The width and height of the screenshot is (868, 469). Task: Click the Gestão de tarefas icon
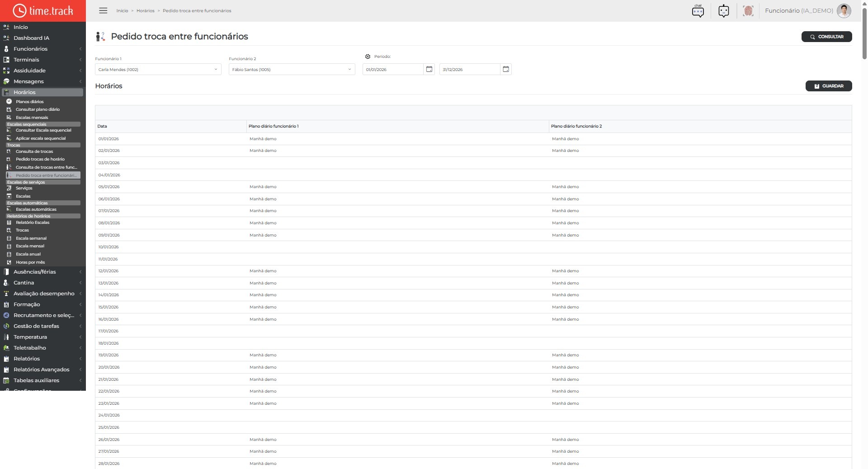6,326
